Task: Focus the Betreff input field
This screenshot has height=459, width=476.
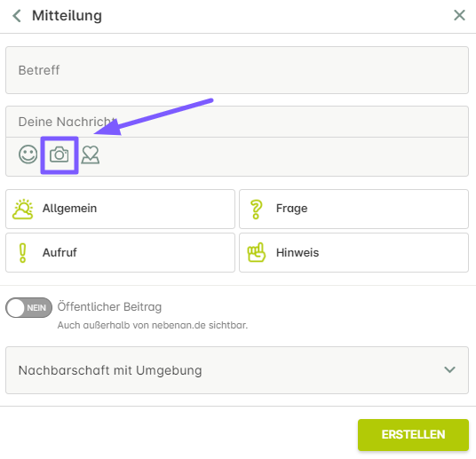Action: coord(237,70)
